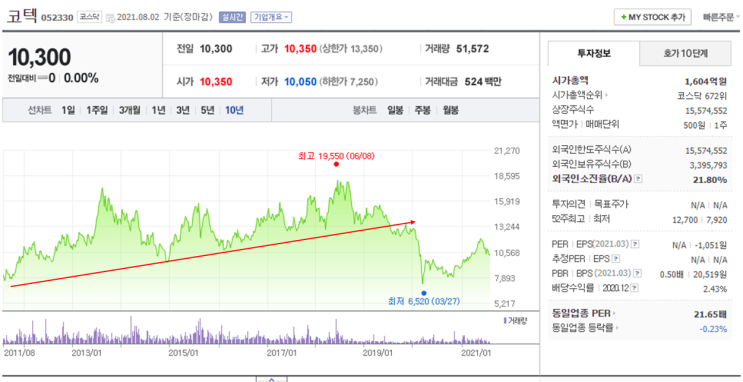Click the 배당수익률 value 2.43%
Screen dimensions: 743x382
point(716,289)
